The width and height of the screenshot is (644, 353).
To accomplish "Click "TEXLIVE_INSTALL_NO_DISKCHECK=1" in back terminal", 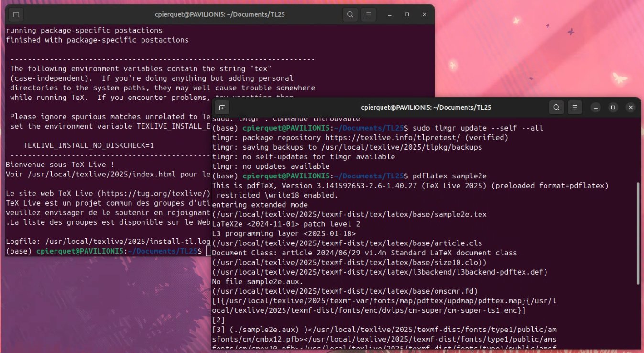I will (x=88, y=145).
